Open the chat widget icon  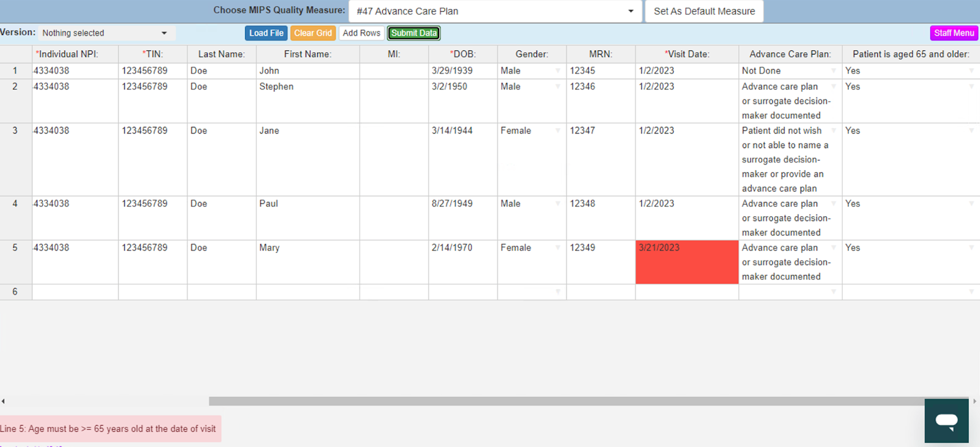(x=946, y=421)
